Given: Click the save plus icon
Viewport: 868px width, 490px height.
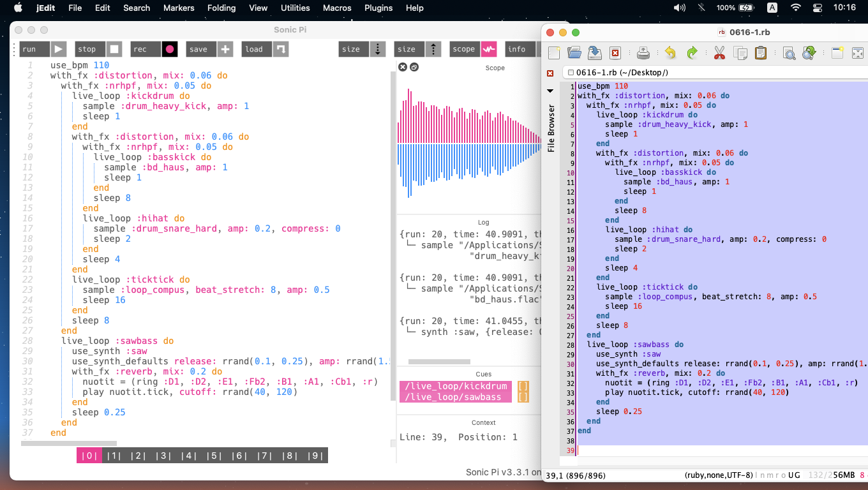Looking at the screenshot, I should pos(225,49).
